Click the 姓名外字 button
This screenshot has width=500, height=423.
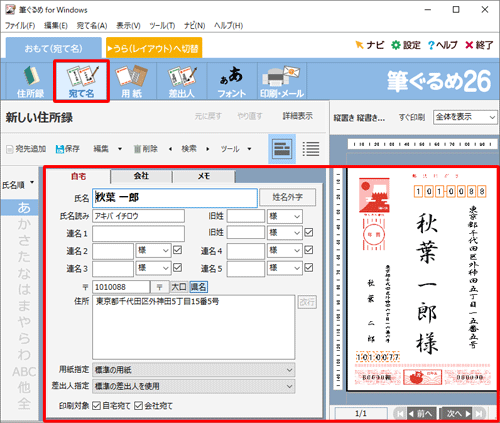(288, 197)
